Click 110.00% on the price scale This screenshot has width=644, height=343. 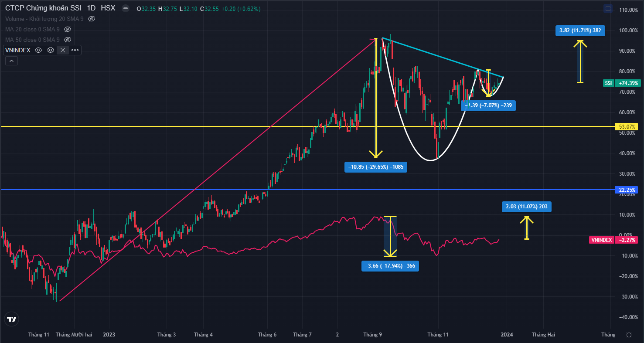(x=628, y=10)
